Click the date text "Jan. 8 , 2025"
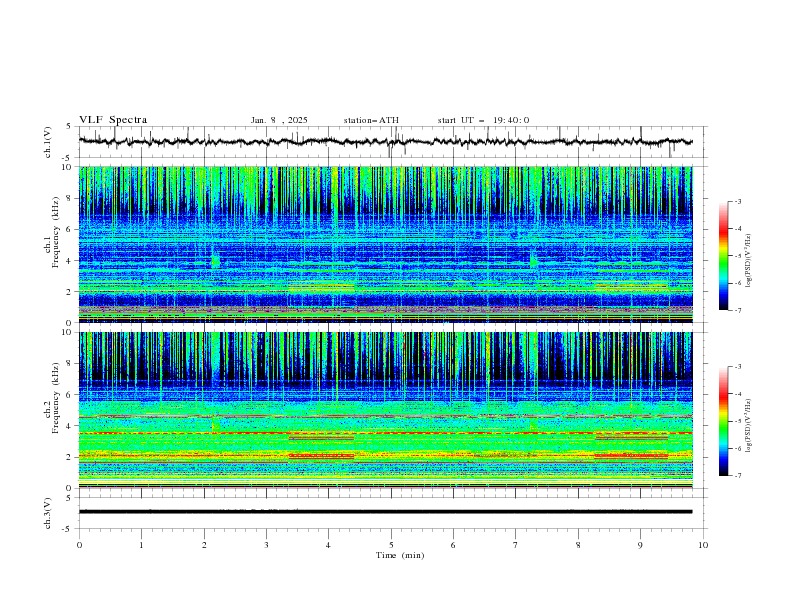 click(x=279, y=120)
